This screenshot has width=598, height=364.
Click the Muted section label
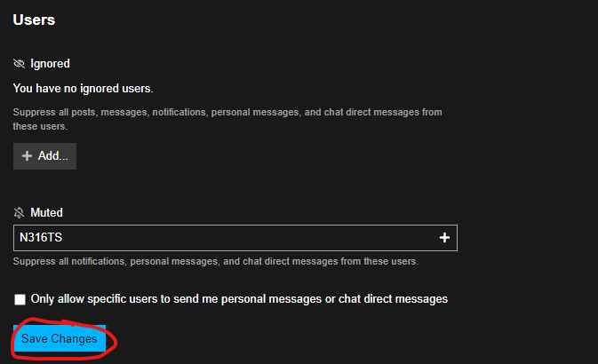pos(46,213)
